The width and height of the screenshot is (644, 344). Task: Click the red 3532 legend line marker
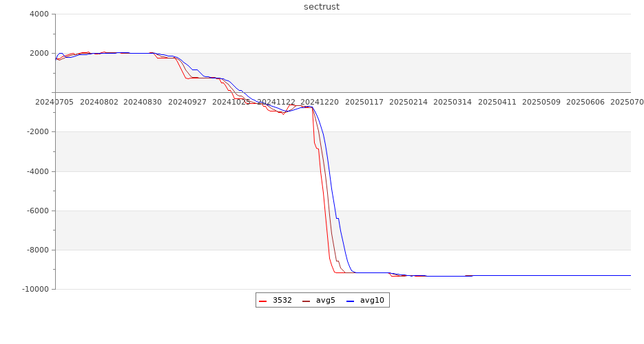click(262, 301)
